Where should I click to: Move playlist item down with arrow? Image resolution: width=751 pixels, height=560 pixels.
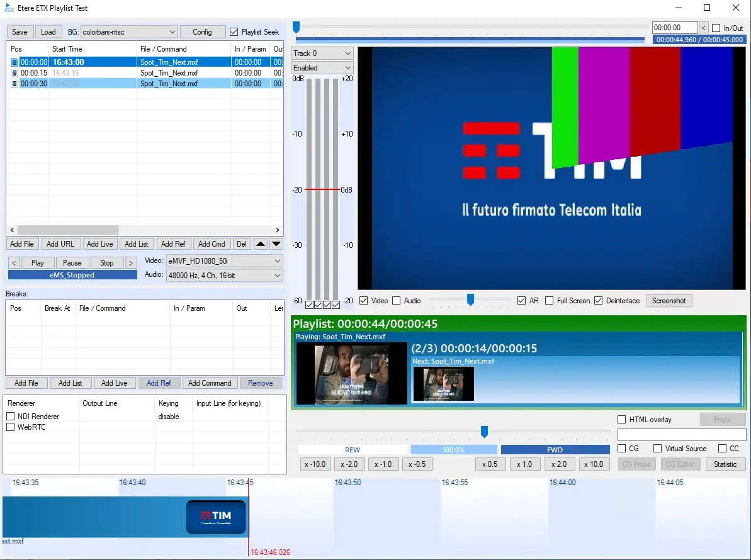276,244
